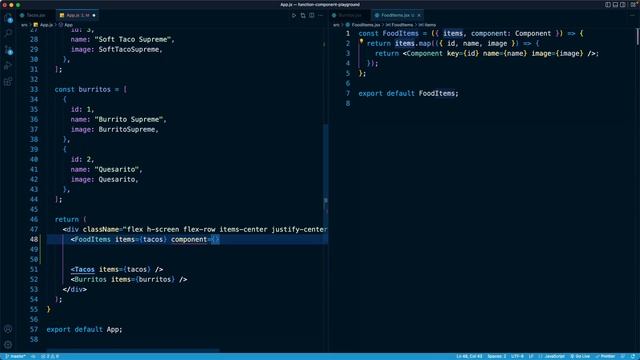The image size is (640, 360).
Task: Open more actions menu of left editor
Action: [321, 16]
